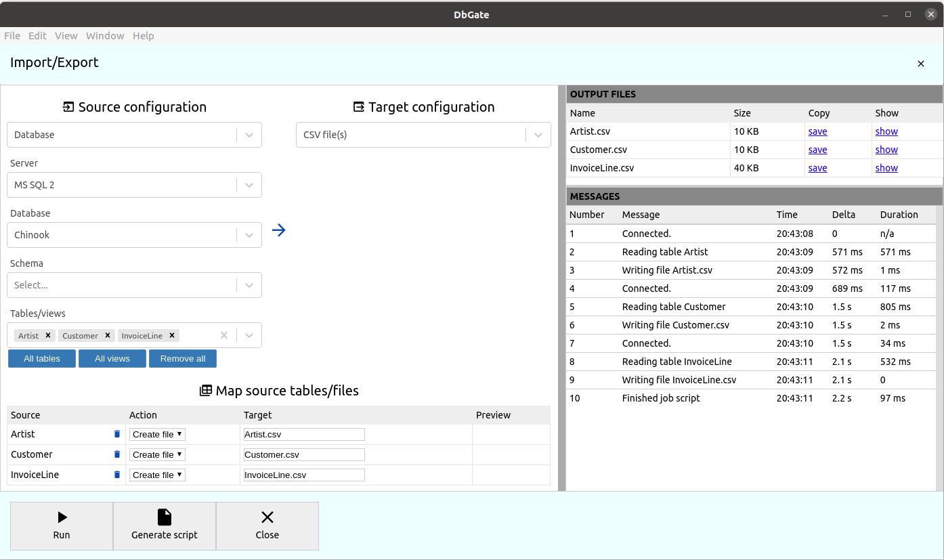The image size is (944, 560).
Task: Remove the Customer tag from Tables/views
Action: click(x=107, y=335)
